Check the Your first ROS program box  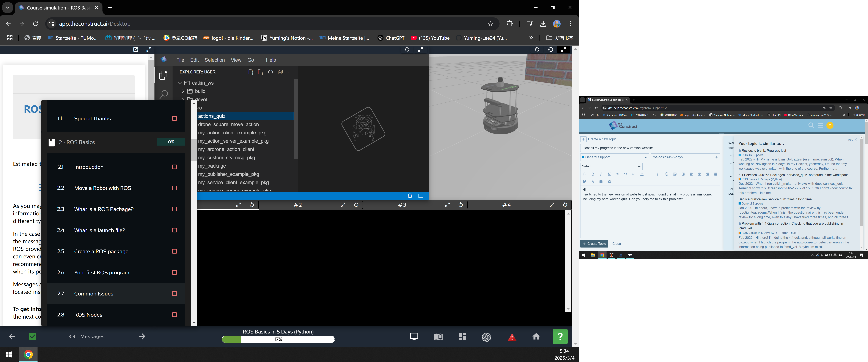click(x=175, y=272)
